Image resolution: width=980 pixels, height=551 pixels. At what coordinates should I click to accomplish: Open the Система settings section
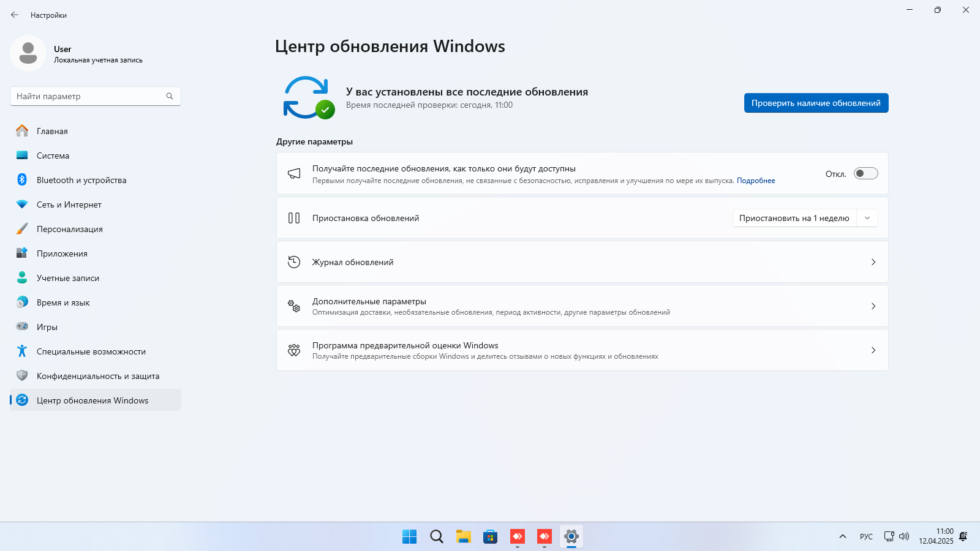tap(96, 156)
